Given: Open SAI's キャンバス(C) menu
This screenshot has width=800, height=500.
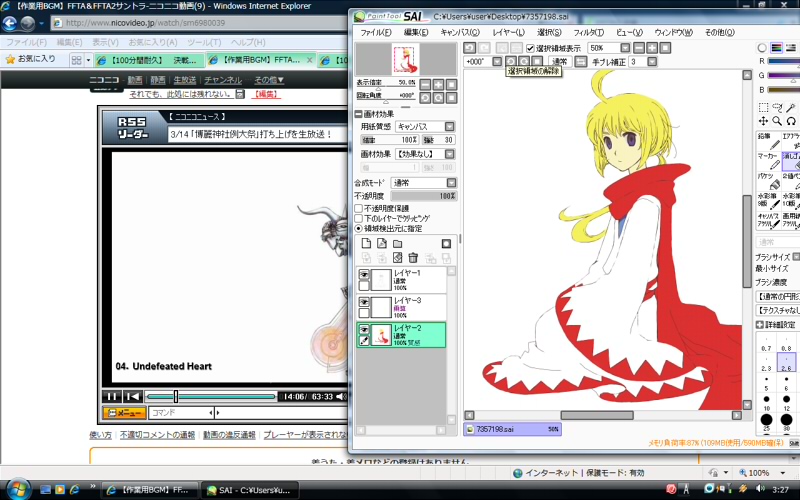Looking at the screenshot, I should (x=460, y=33).
